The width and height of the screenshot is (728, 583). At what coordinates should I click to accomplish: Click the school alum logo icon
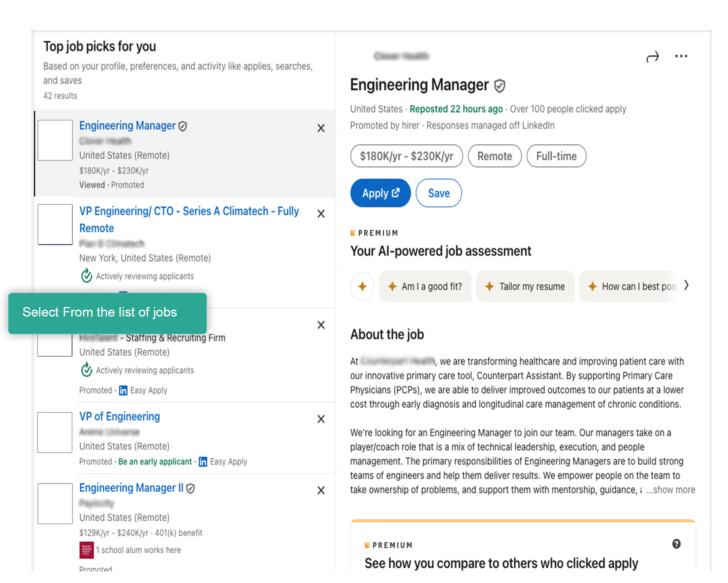pyautogui.click(x=86, y=550)
